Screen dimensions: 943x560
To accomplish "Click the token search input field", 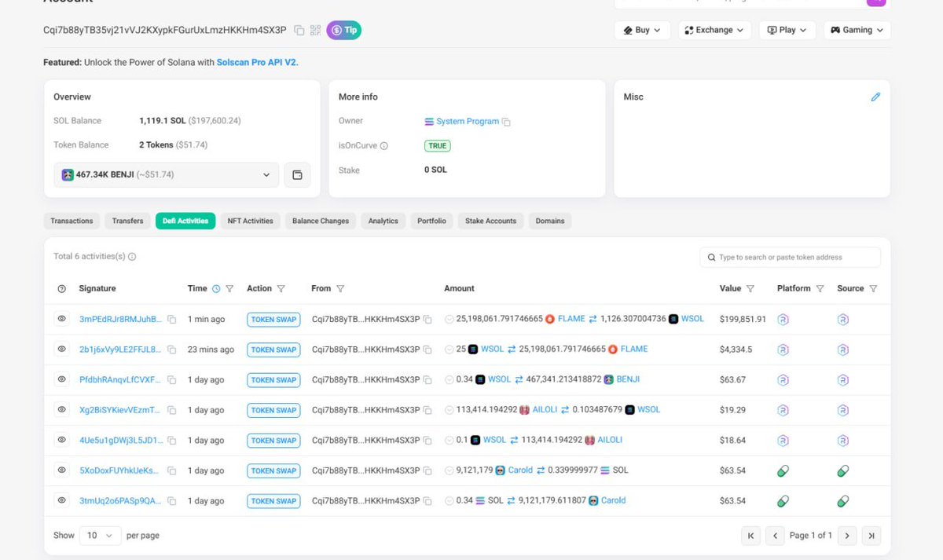I will pos(790,257).
